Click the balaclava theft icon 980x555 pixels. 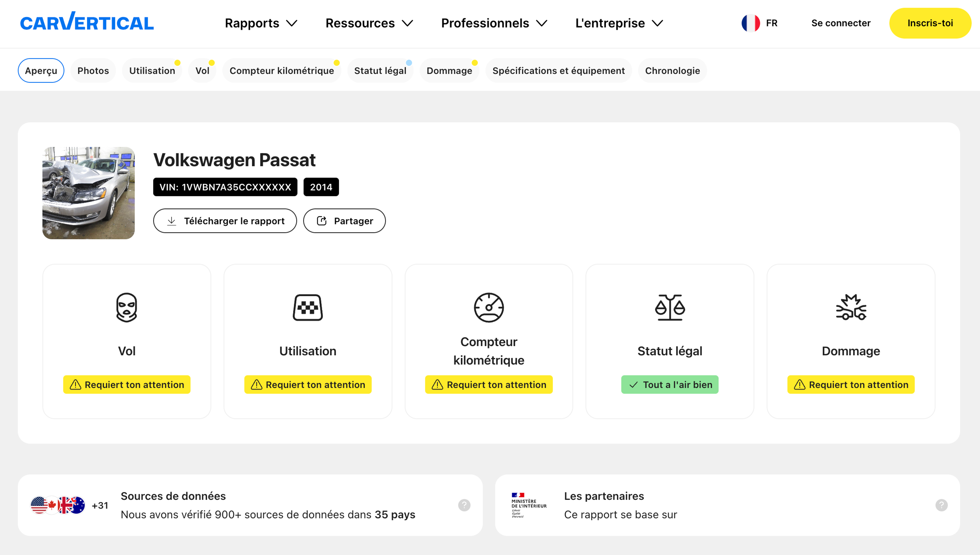pos(127,307)
